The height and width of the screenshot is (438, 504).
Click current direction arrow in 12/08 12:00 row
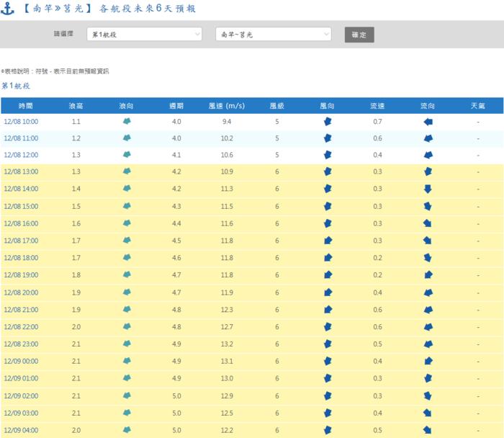tap(428, 155)
